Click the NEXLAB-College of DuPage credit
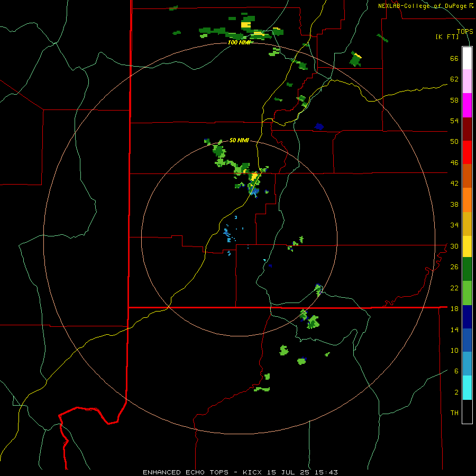 tap(426, 6)
